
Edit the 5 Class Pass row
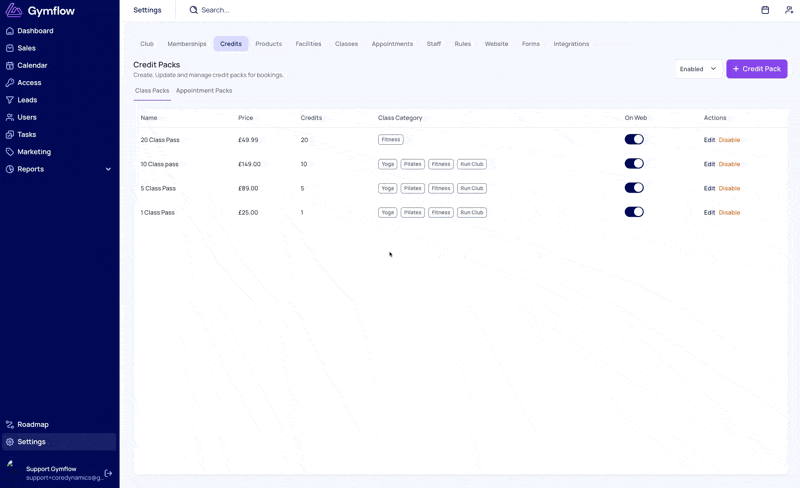click(709, 188)
